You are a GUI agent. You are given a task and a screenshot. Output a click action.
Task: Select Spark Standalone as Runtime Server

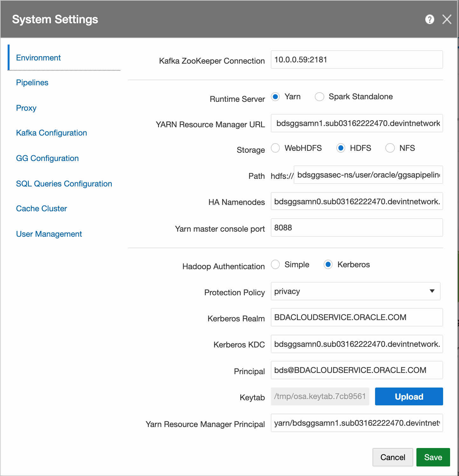[x=319, y=96]
